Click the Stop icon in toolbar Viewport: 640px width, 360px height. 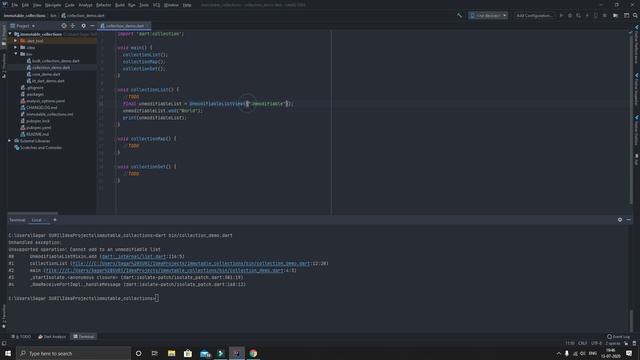pyautogui.click(x=604, y=16)
